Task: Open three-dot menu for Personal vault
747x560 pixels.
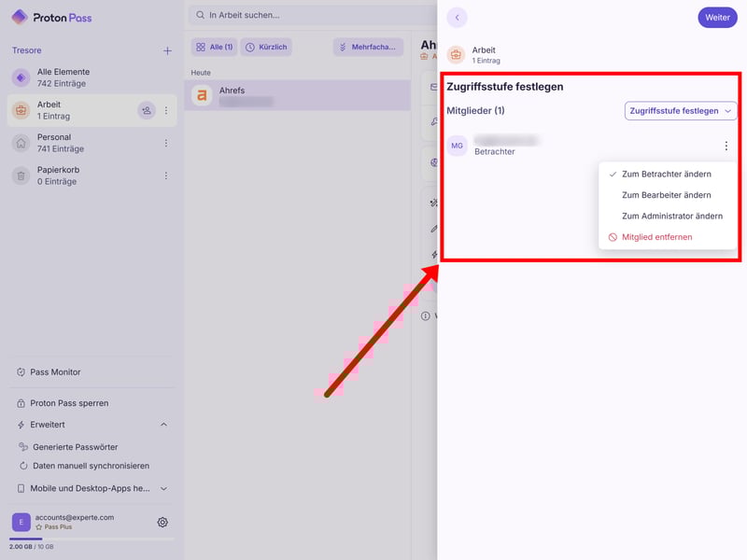Action: pos(166,143)
